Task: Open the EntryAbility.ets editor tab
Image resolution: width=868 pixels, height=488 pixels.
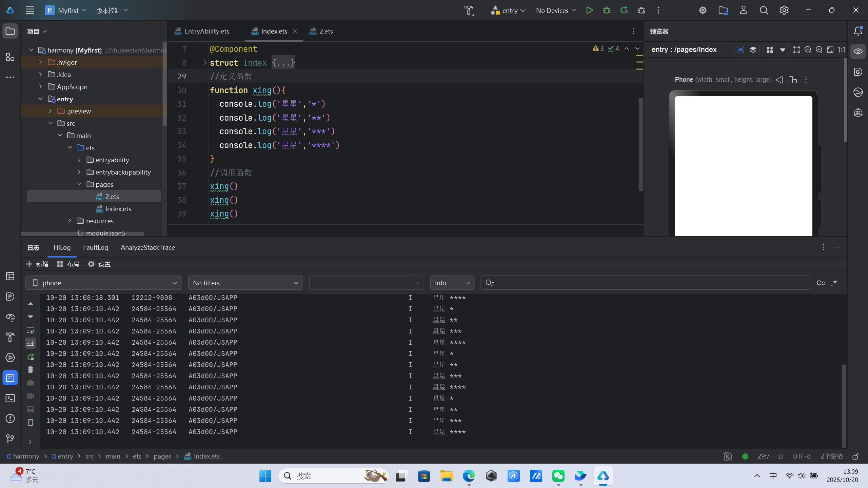Action: click(206, 31)
